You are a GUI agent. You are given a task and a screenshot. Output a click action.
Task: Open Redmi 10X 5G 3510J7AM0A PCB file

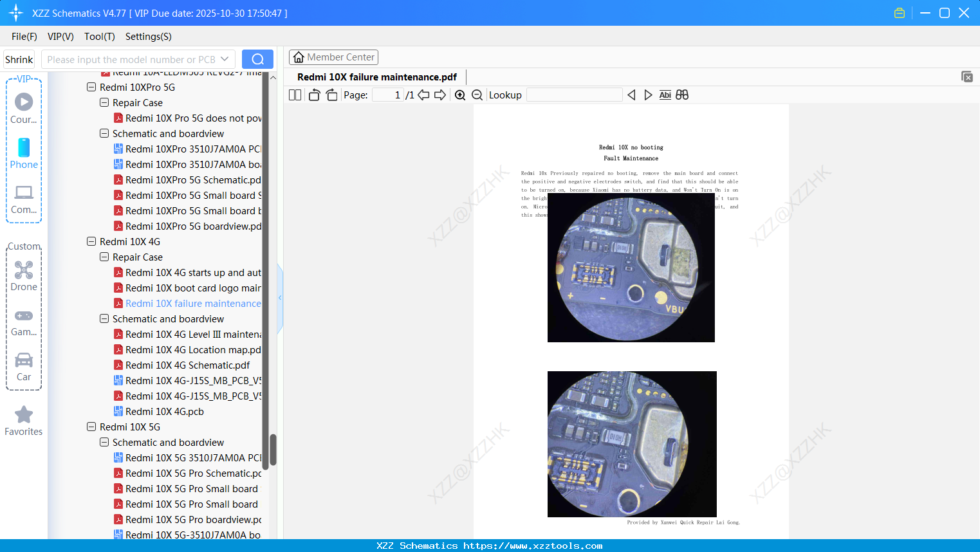click(x=187, y=457)
